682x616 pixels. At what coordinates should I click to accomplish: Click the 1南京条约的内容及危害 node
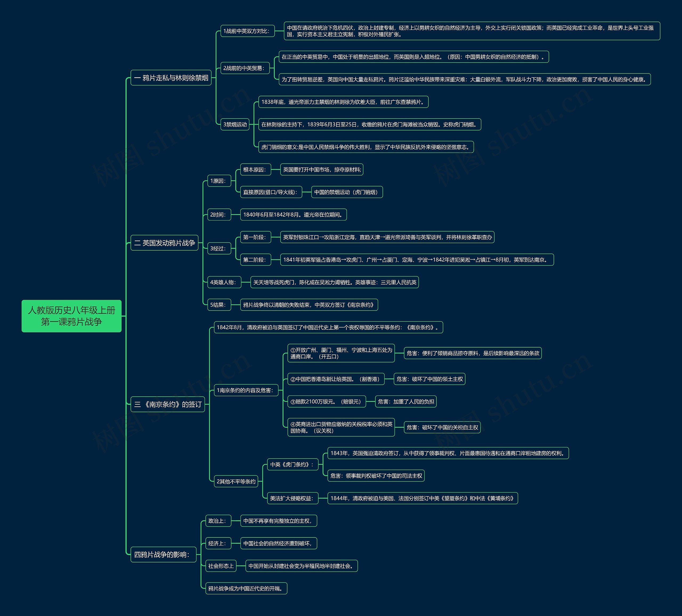pos(246,390)
